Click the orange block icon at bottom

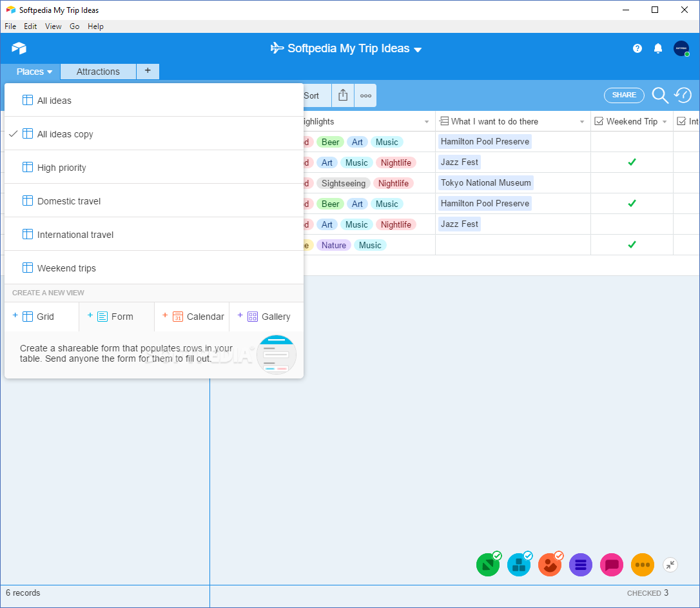coord(550,565)
